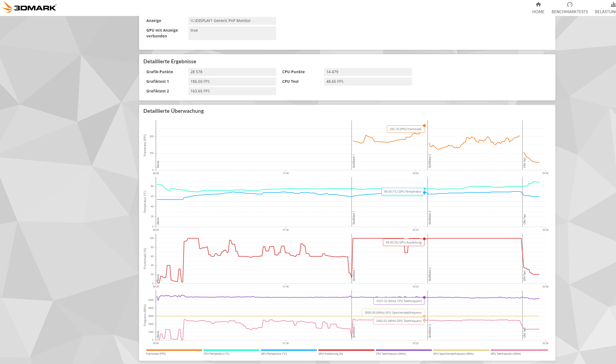Screen dimensions: 616x364
Task: Hide CPU Taktfrequenz series in legend
Action: [x=390, y=354]
